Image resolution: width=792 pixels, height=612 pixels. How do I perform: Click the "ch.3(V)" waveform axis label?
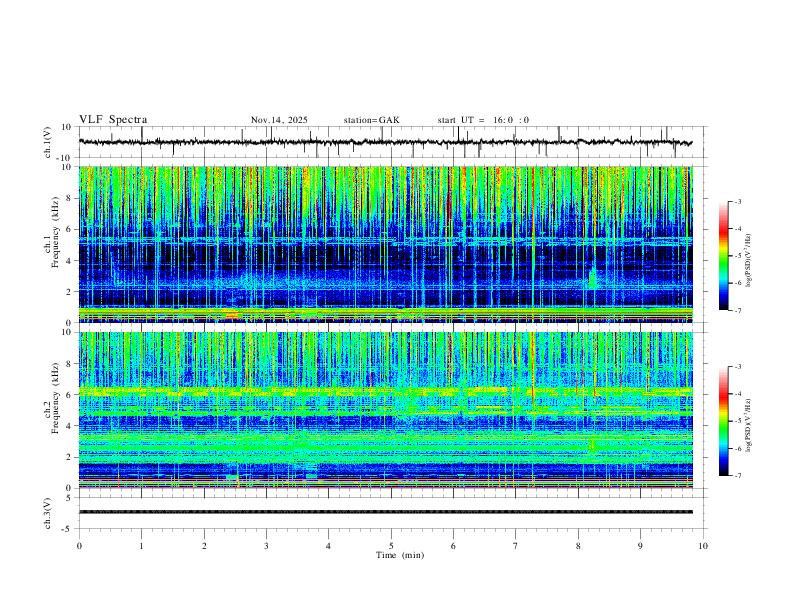tap(48, 513)
